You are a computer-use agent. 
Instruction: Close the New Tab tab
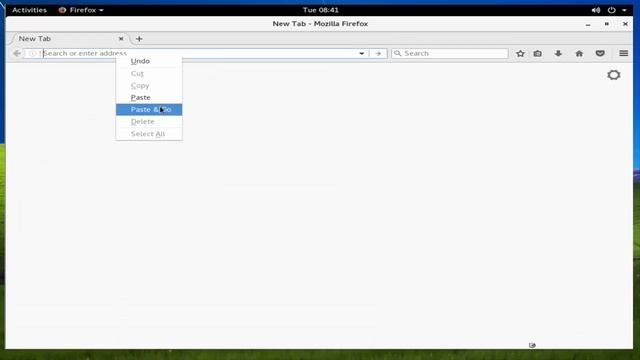(x=121, y=39)
